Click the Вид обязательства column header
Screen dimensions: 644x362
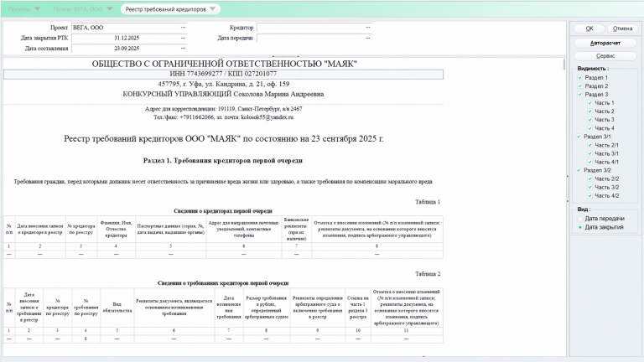[x=117, y=308]
